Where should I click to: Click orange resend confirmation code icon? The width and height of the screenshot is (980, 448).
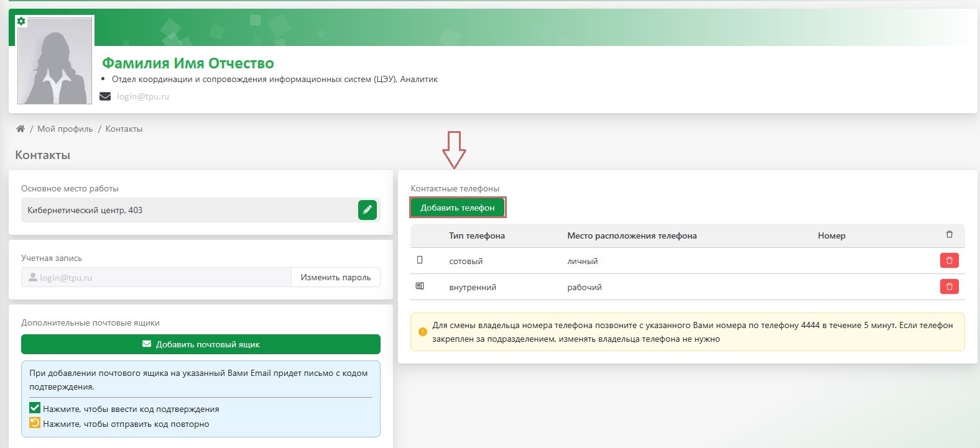(x=35, y=423)
